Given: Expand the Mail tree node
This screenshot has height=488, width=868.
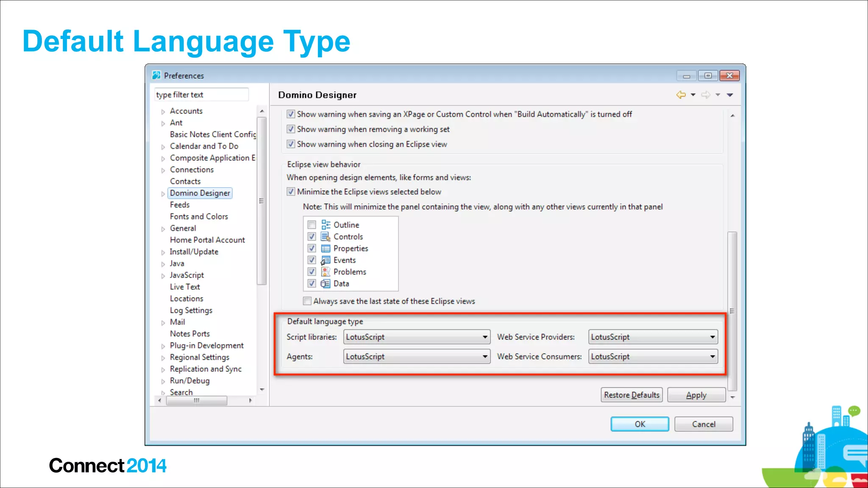Looking at the screenshot, I should pos(163,323).
